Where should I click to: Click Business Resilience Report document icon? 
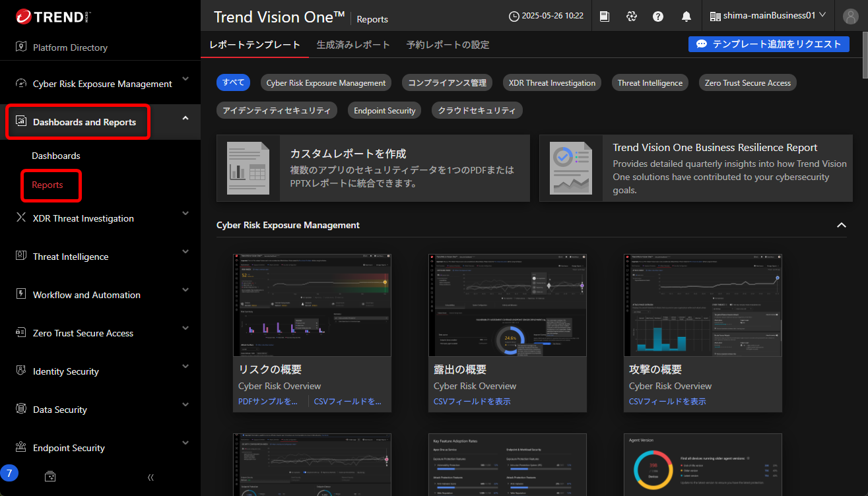[571, 168]
